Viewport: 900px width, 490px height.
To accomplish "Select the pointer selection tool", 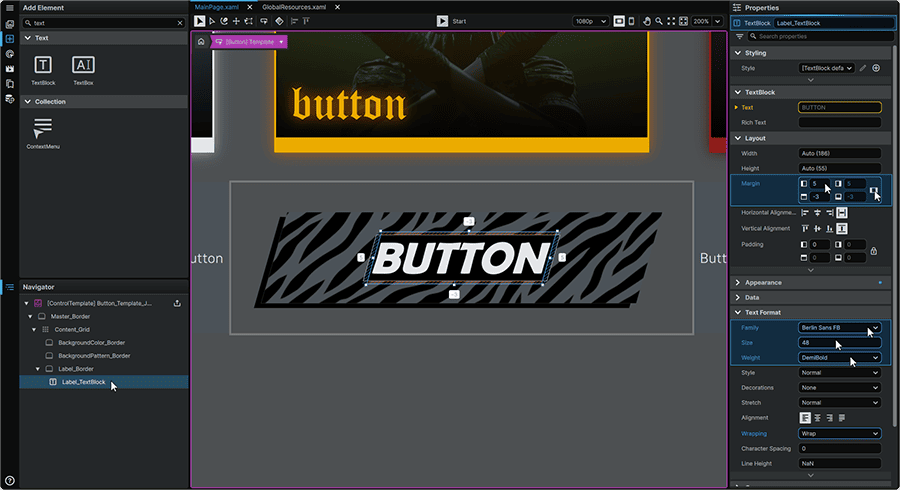I will 199,21.
